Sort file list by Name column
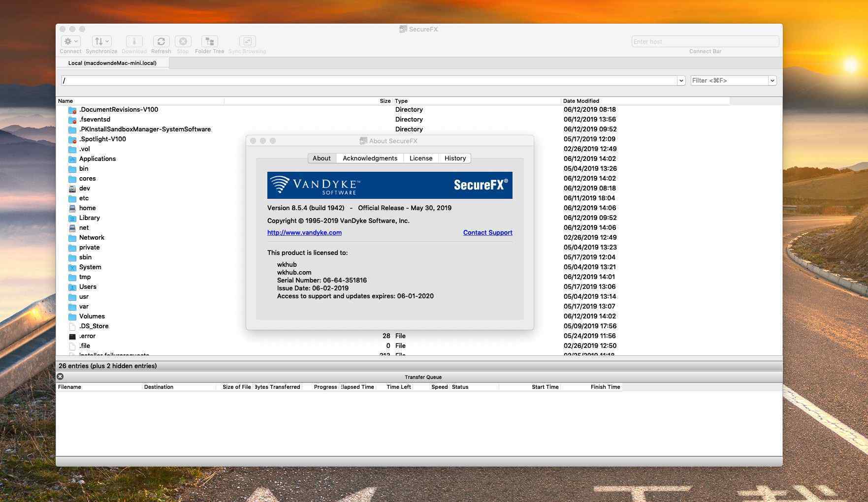The height and width of the screenshot is (502, 868). pos(140,101)
